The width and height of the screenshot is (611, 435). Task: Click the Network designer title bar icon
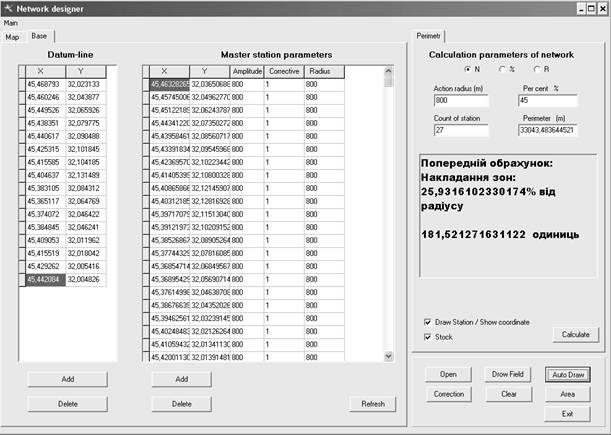click(x=9, y=8)
